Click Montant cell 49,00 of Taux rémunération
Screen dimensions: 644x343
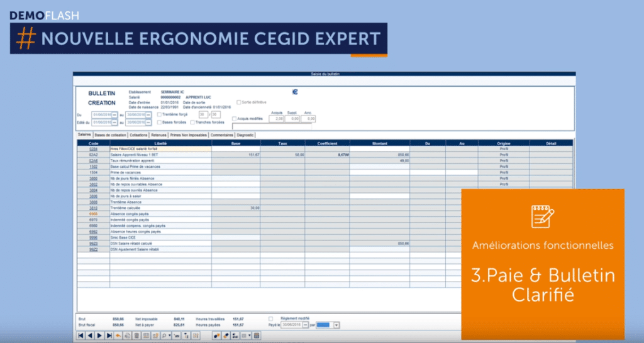pyautogui.click(x=379, y=161)
